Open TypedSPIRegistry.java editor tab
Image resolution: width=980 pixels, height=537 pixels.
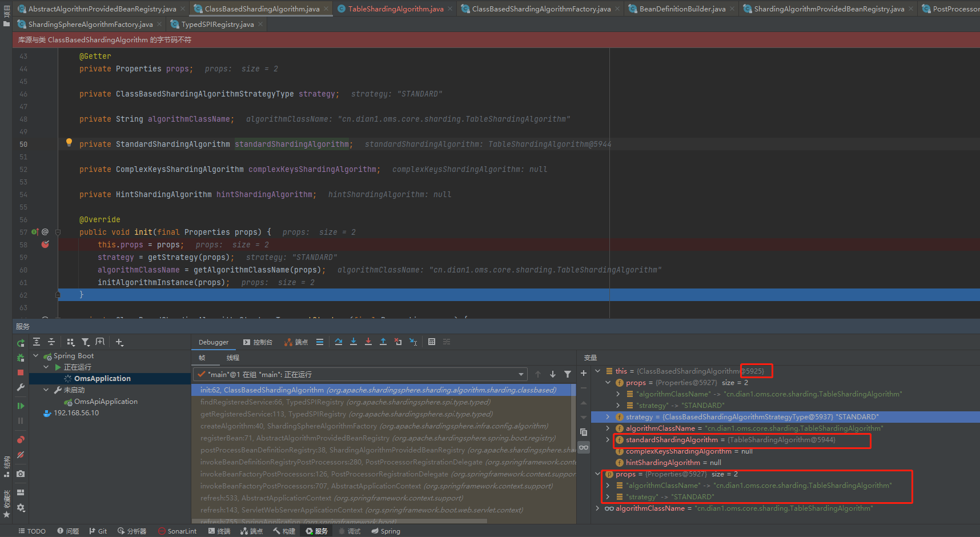pyautogui.click(x=218, y=24)
